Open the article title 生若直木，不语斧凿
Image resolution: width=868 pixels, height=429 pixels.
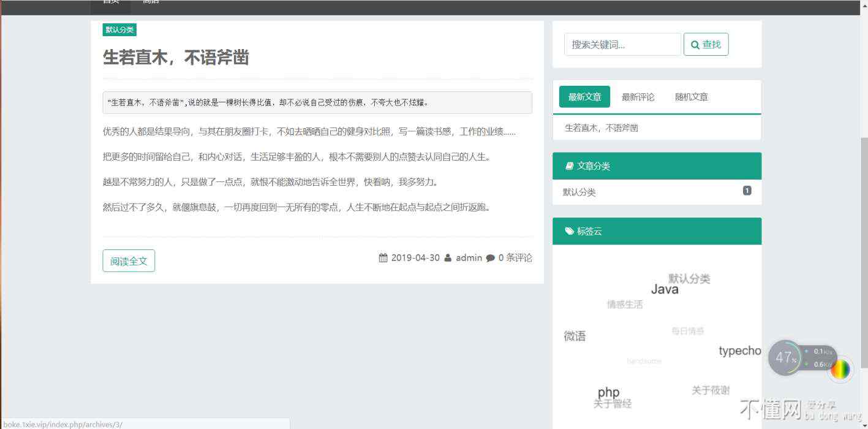(x=176, y=58)
